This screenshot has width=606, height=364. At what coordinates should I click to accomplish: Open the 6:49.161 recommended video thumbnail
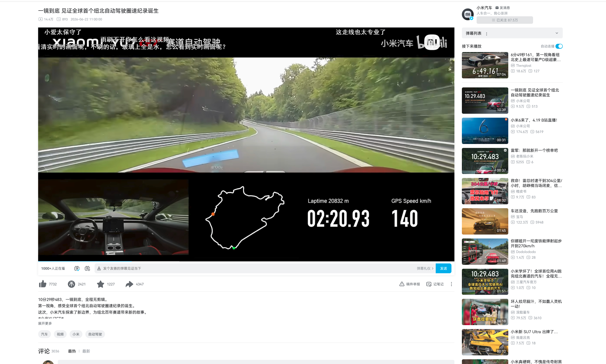tap(485, 65)
